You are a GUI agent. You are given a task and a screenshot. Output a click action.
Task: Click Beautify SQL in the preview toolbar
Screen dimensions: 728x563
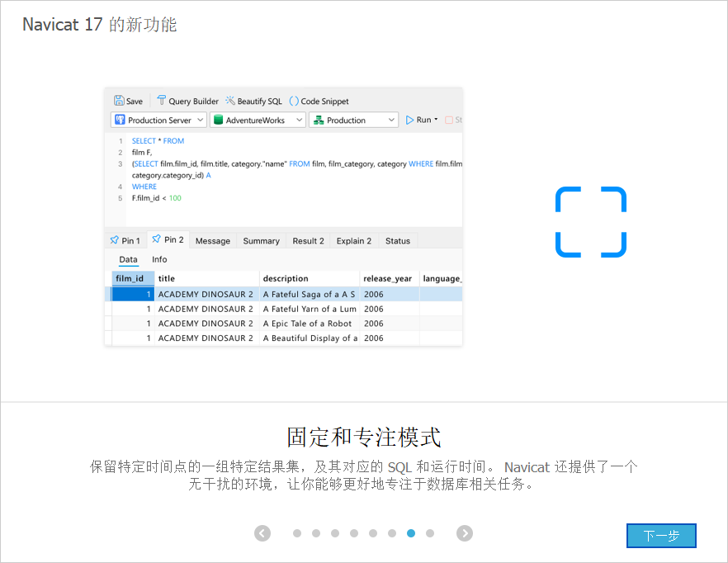[254, 101]
